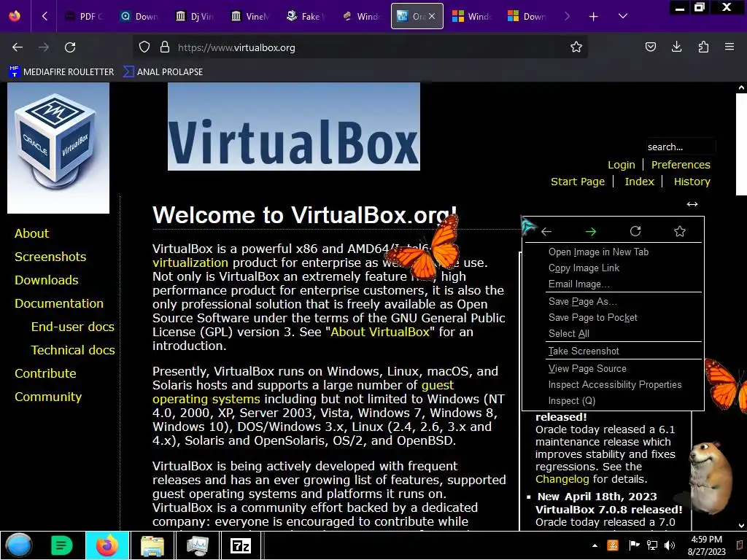747x560 pixels.
Task: Bookmark this page with the star
Action: click(576, 47)
